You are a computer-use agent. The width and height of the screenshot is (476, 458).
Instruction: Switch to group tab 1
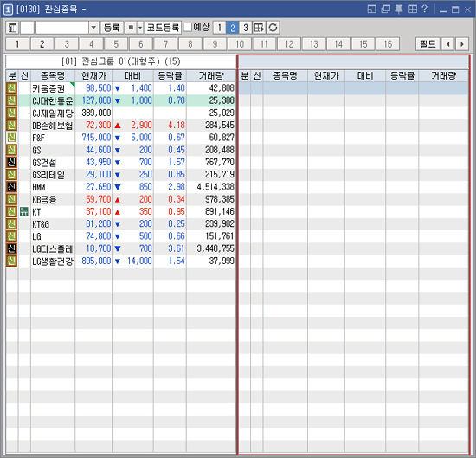[x=17, y=44]
